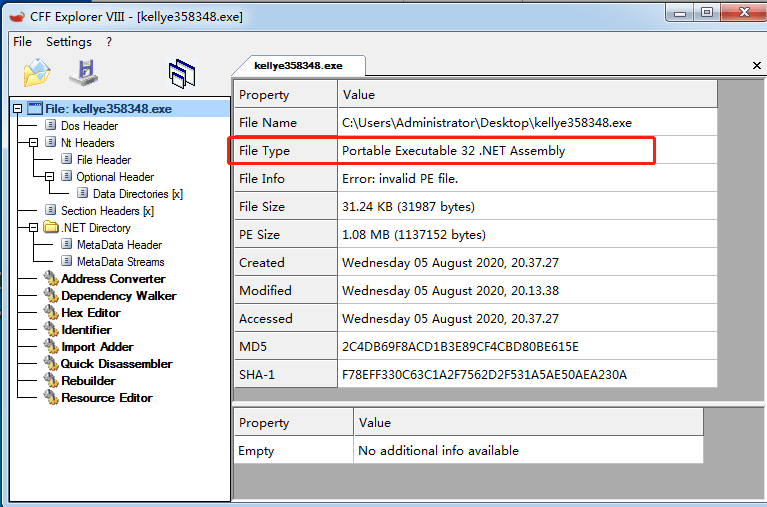Open the Import Adder tool

coord(97,347)
